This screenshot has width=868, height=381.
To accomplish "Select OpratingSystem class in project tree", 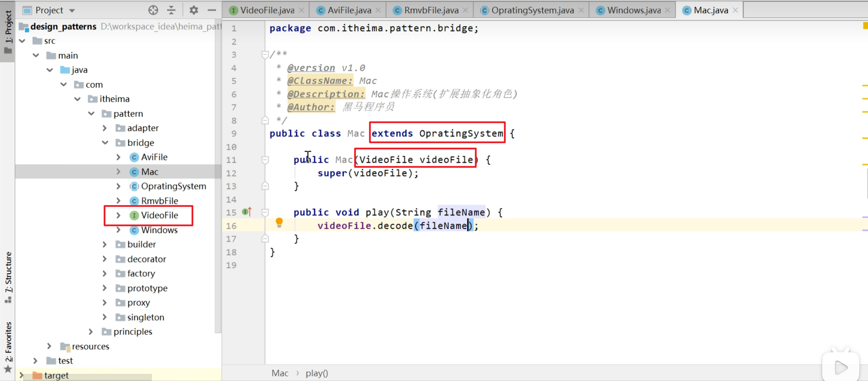I will pyautogui.click(x=173, y=186).
